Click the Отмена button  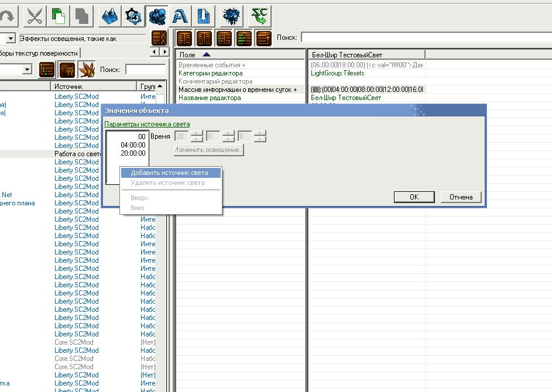pyautogui.click(x=461, y=197)
